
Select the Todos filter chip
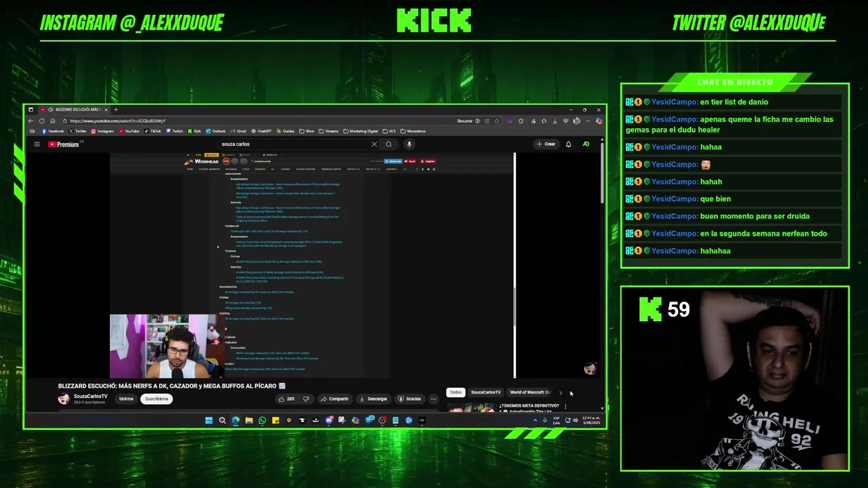pyautogui.click(x=456, y=392)
